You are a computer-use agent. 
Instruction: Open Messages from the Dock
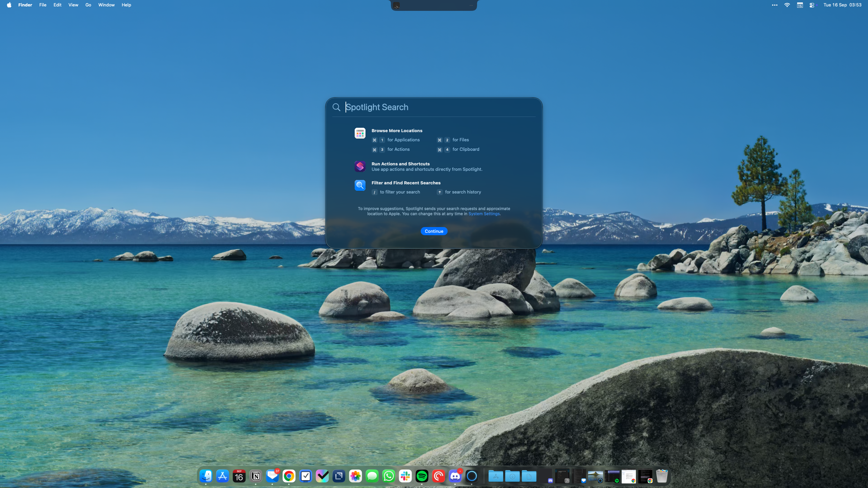pos(372,476)
